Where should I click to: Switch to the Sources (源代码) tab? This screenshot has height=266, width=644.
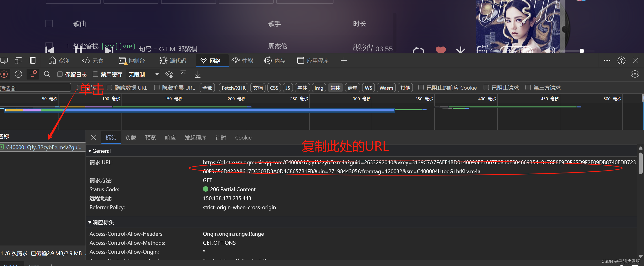pos(173,61)
